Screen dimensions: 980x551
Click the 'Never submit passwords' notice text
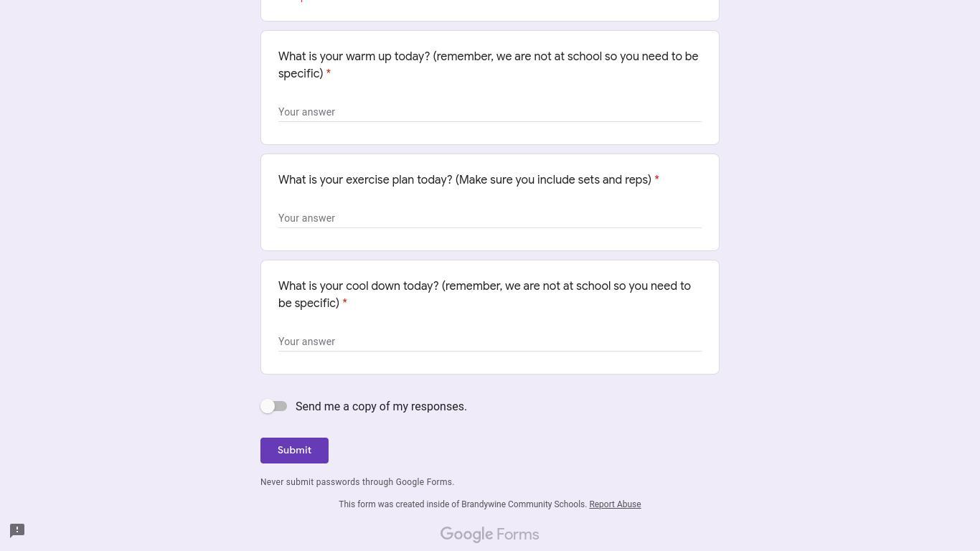(x=357, y=482)
